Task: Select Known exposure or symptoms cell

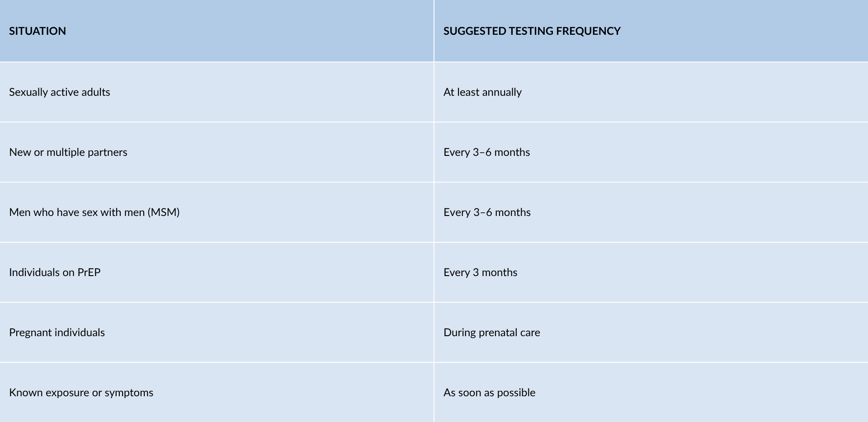Action: tap(217, 393)
